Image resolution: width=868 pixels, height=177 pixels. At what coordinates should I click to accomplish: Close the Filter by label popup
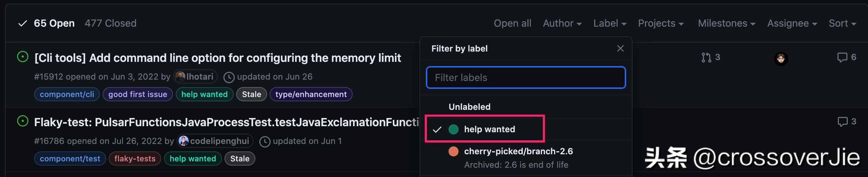click(620, 48)
